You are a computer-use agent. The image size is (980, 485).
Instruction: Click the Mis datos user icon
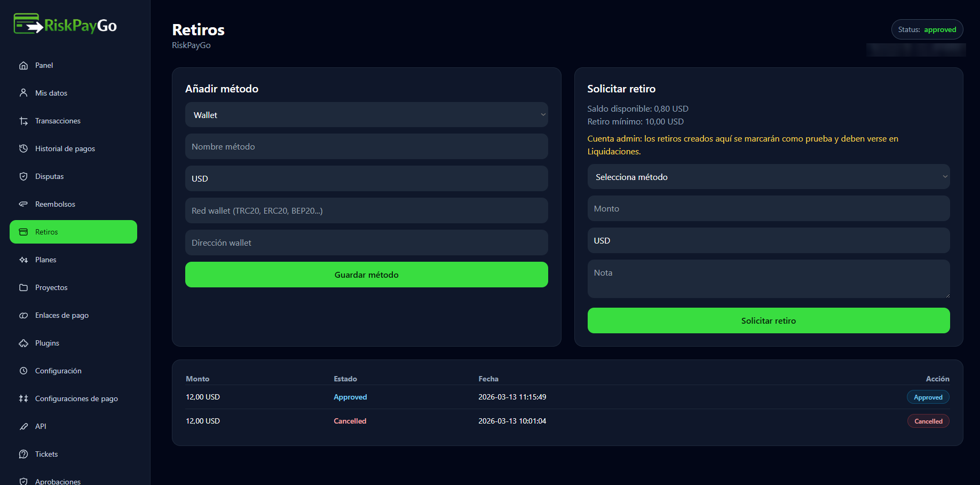(23, 93)
